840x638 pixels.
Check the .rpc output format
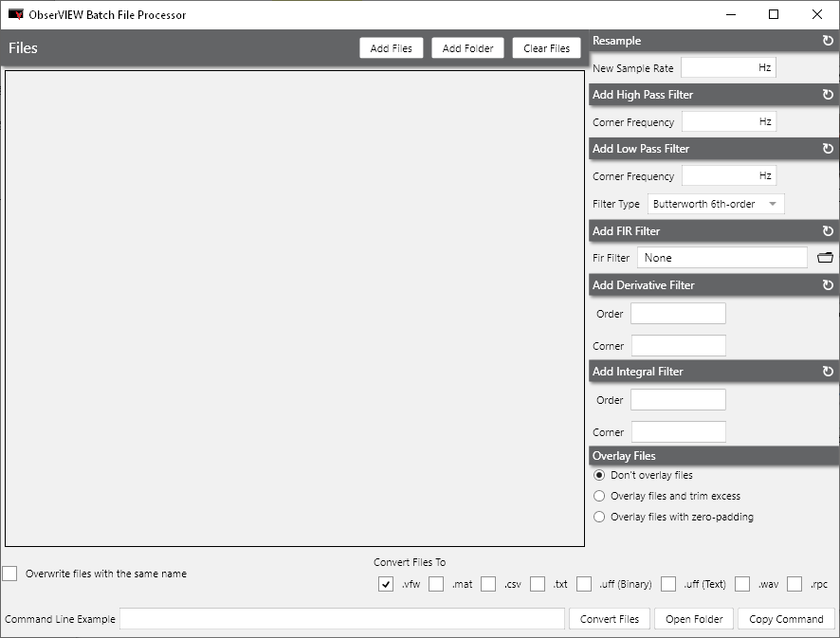[x=794, y=584]
